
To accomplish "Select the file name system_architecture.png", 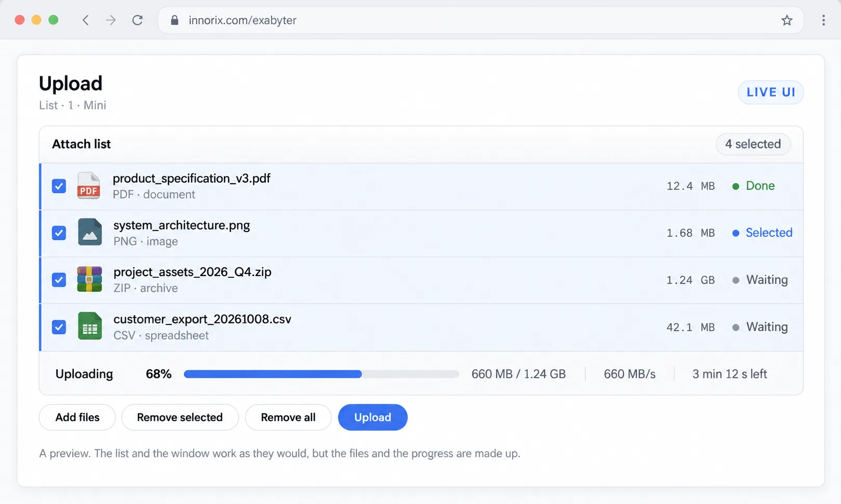I will click(x=182, y=225).
